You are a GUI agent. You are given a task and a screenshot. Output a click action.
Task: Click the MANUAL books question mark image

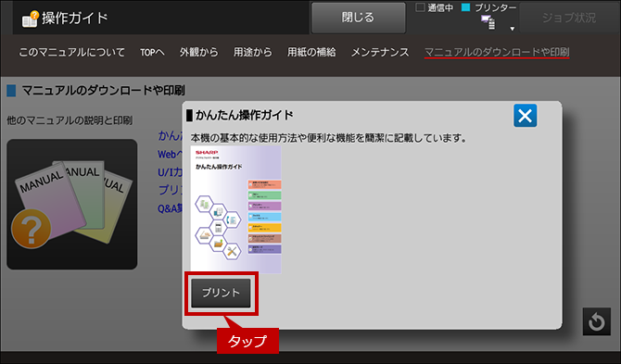[72, 204]
